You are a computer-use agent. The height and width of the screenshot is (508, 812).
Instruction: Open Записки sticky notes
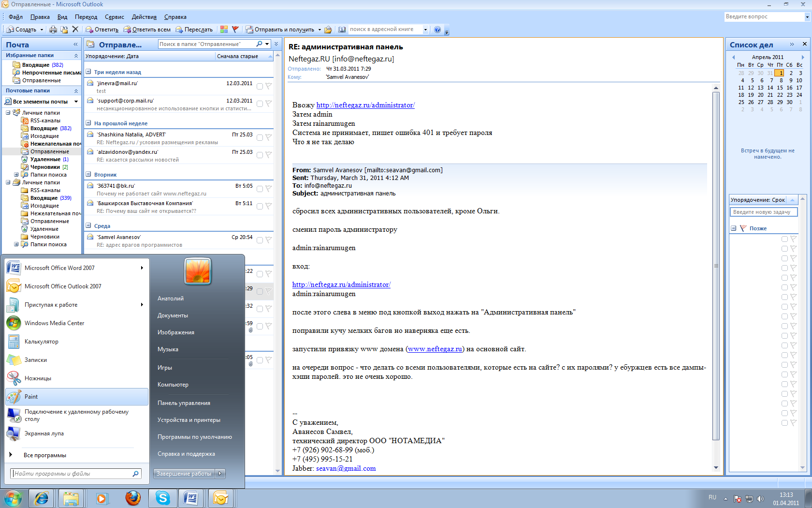pos(77,360)
